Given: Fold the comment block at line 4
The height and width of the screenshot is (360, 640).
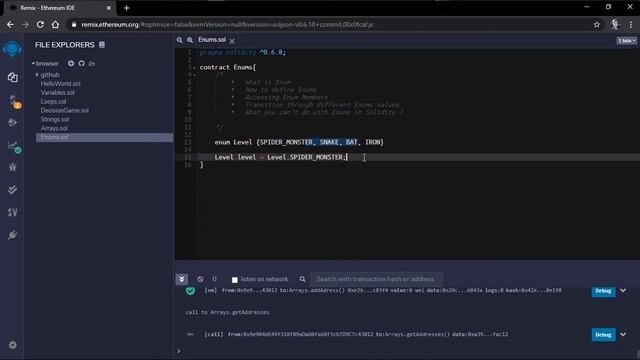Looking at the screenshot, I should coord(194,75).
